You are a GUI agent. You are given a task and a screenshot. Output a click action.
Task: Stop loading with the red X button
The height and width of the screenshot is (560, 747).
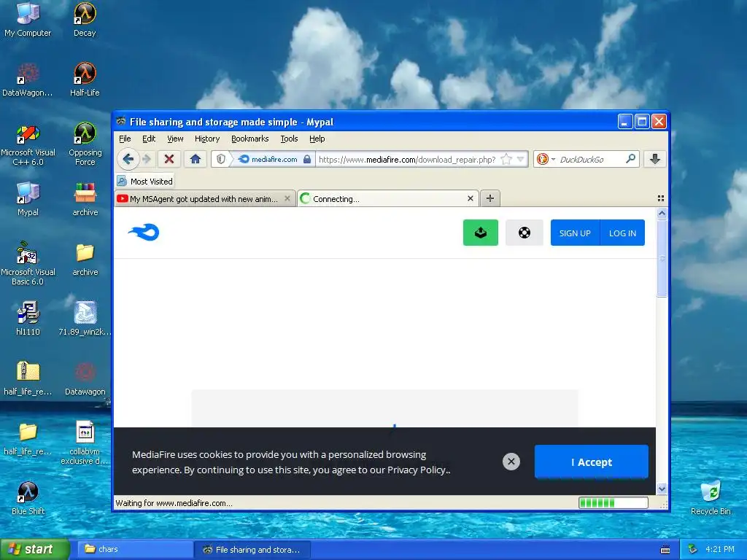pos(169,159)
